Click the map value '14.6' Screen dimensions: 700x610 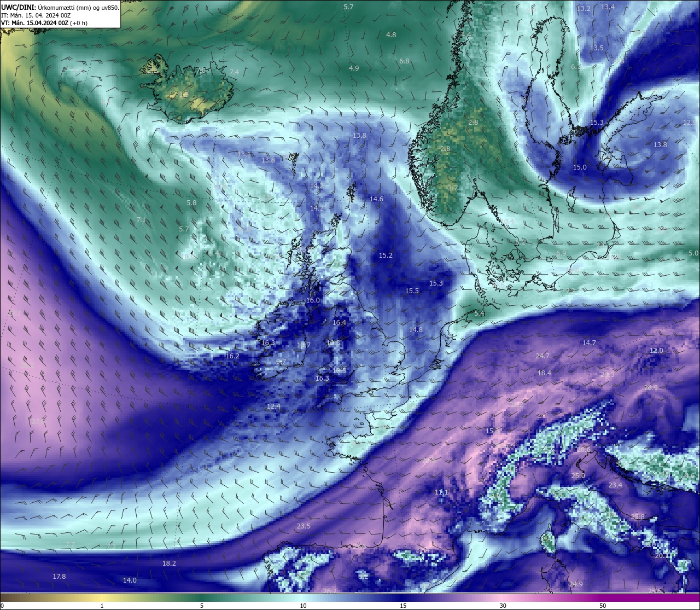[x=376, y=199]
